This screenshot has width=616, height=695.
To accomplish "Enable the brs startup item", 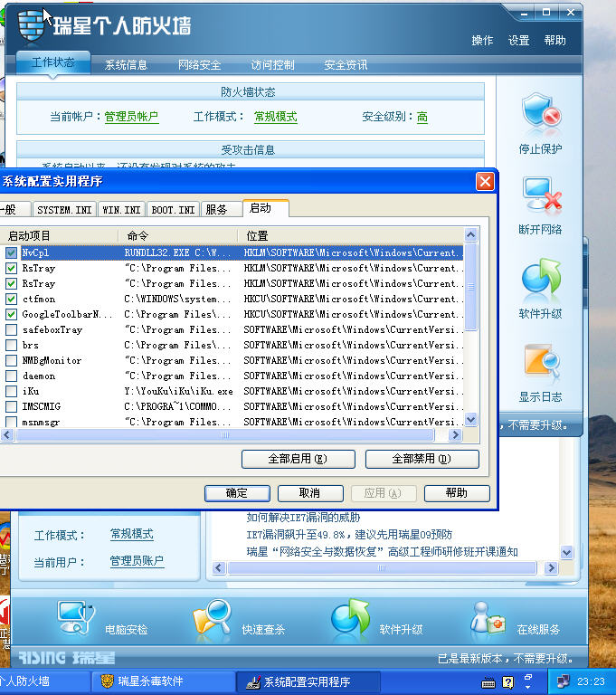I will pyautogui.click(x=12, y=345).
